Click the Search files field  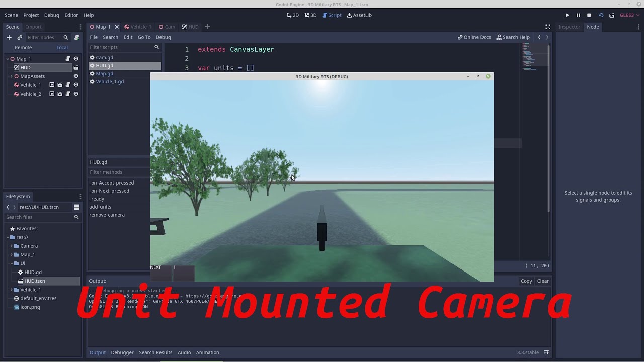(42, 217)
